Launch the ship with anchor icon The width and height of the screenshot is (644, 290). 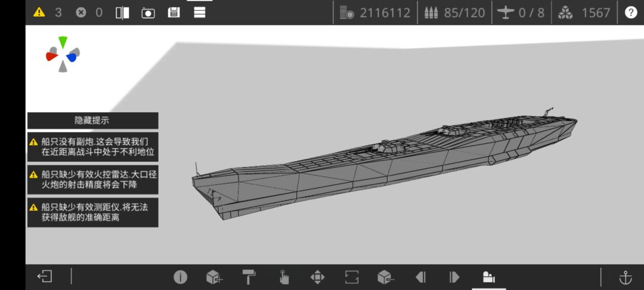pyautogui.click(x=625, y=277)
